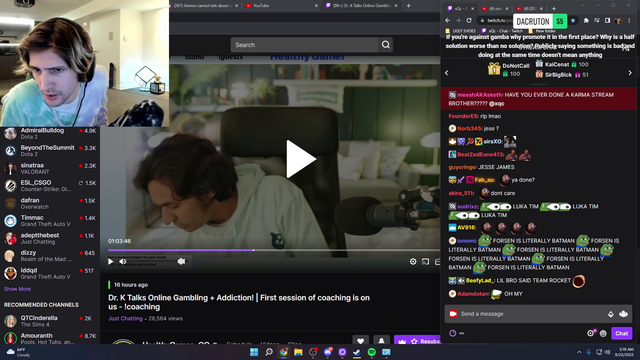Go forward in the chat browser window

coord(458,20)
